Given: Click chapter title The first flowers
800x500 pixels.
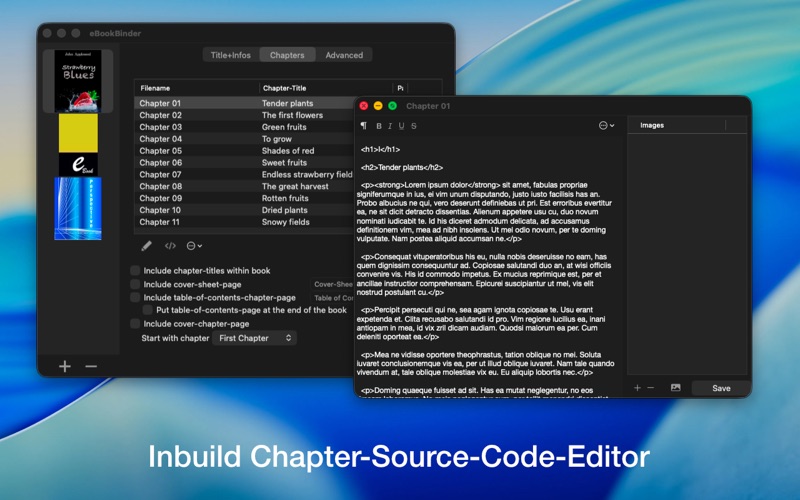Looking at the screenshot, I should 292,115.
